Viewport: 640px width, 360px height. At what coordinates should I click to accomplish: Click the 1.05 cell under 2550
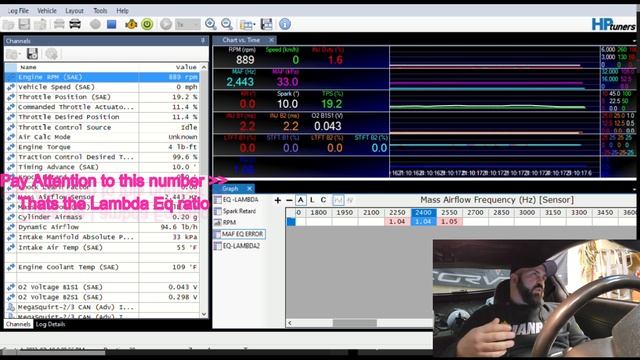pos(449,222)
